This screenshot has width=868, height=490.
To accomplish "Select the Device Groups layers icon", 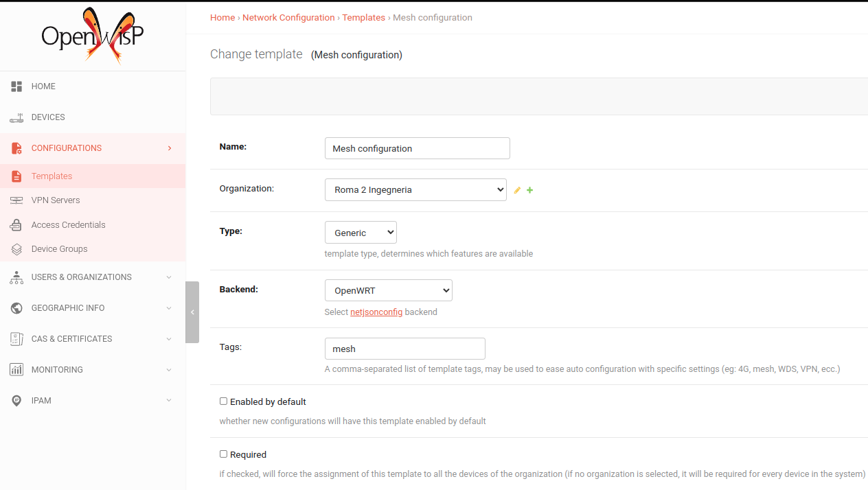I will pos(16,248).
